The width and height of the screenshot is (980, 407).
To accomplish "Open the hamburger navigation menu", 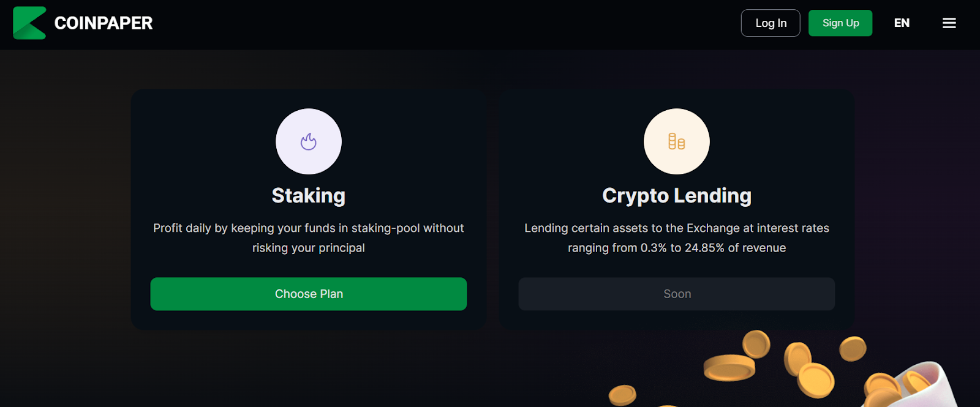I will 949,23.
